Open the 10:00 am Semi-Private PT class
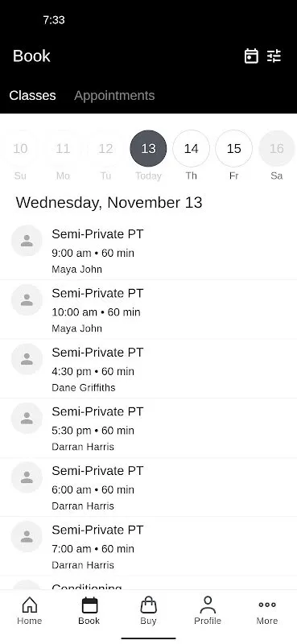 click(148, 310)
